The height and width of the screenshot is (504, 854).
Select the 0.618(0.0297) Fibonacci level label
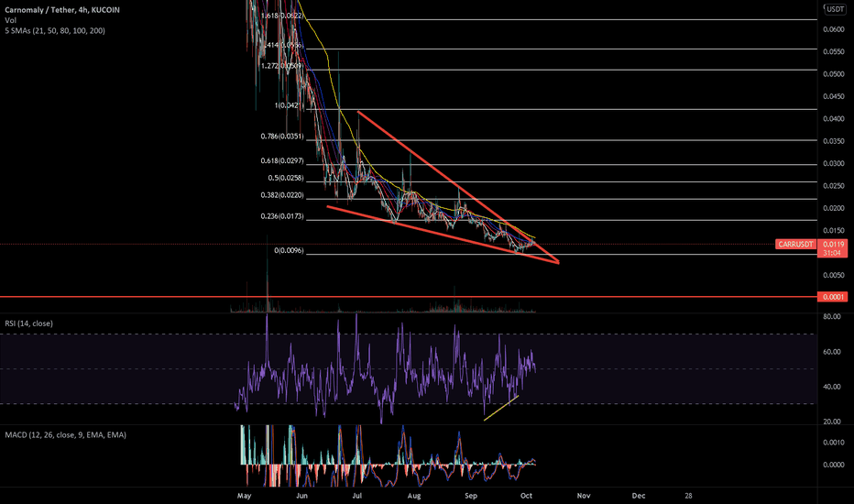tap(282, 160)
